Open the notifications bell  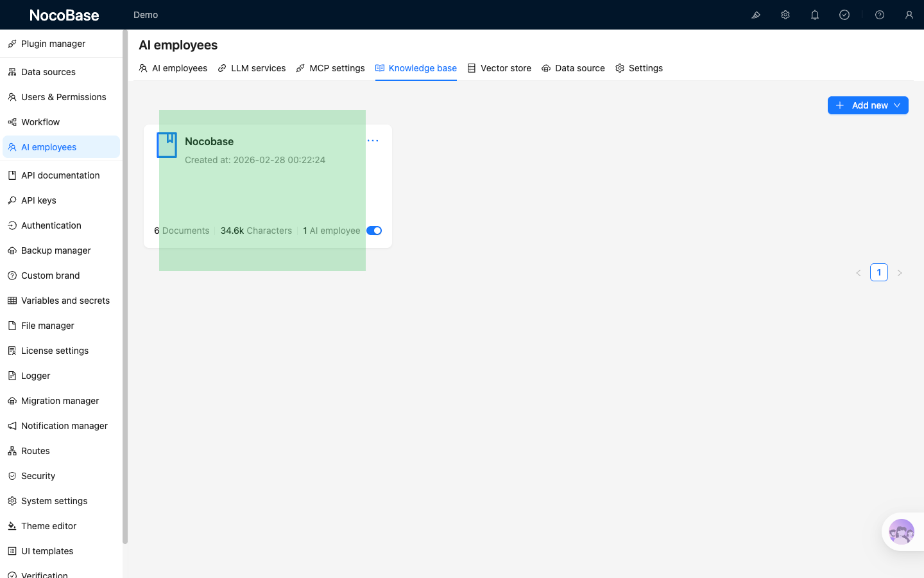click(x=815, y=15)
